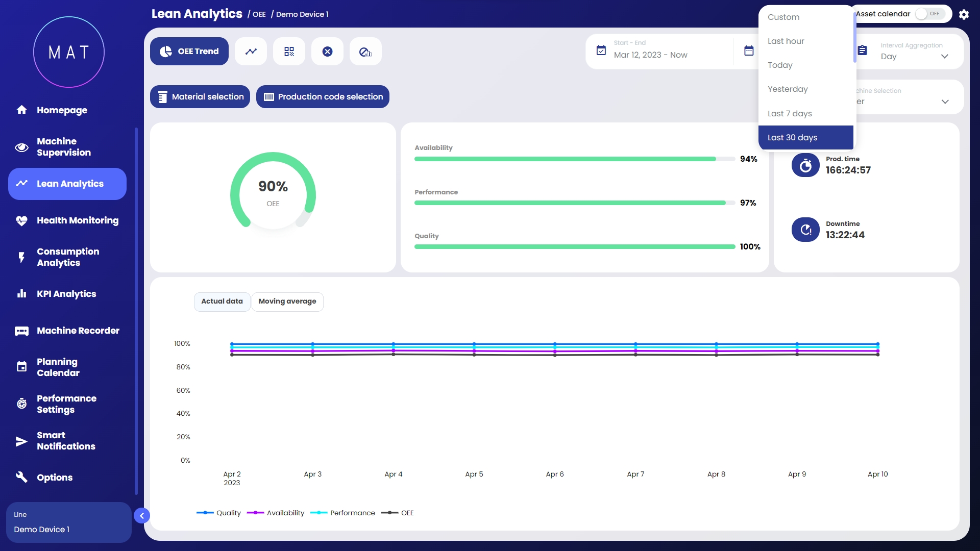Click the trend line chart icon
The width and height of the screenshot is (980, 551).
click(x=251, y=52)
